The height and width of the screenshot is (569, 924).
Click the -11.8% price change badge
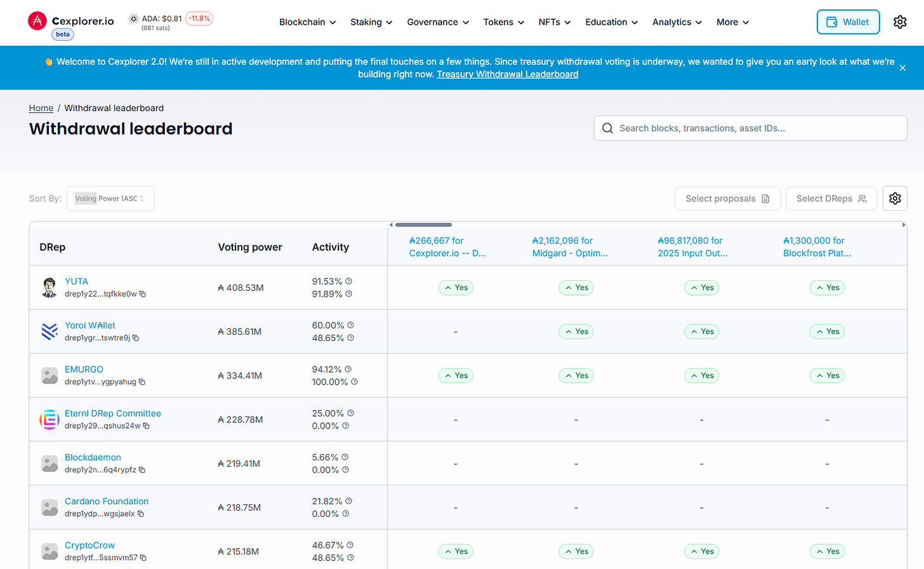(199, 18)
